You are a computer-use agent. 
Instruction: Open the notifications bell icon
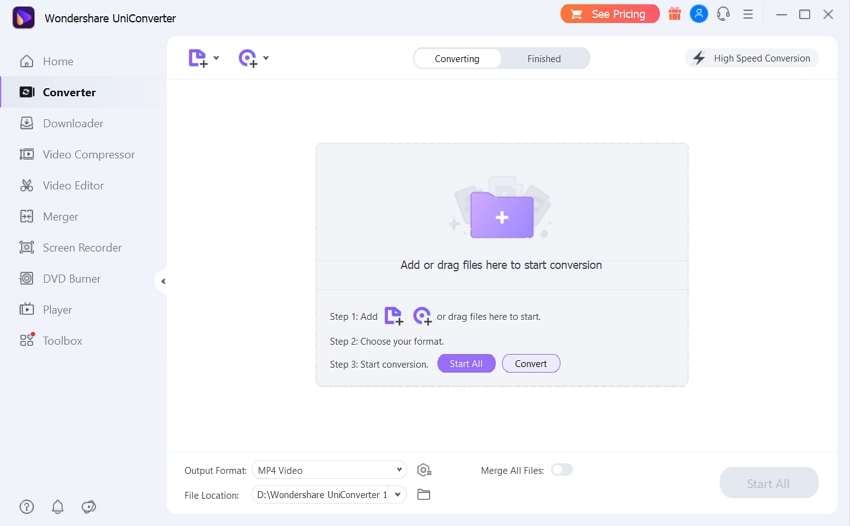(57, 506)
